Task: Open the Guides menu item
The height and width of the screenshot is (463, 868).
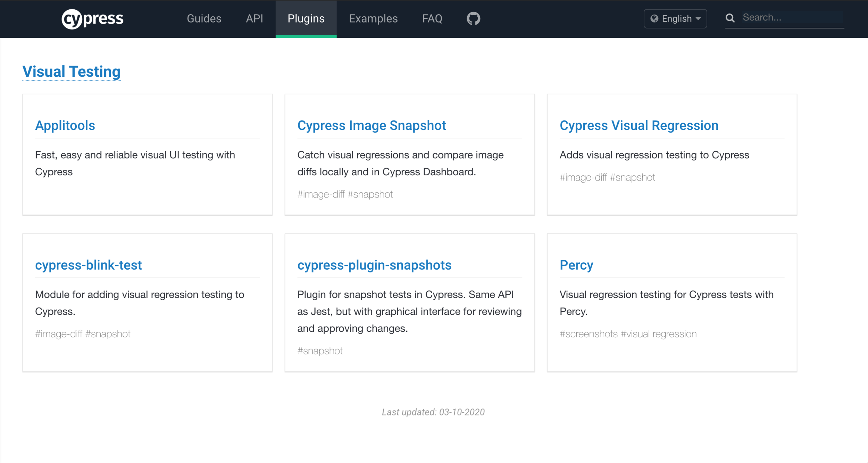Action: (x=204, y=18)
